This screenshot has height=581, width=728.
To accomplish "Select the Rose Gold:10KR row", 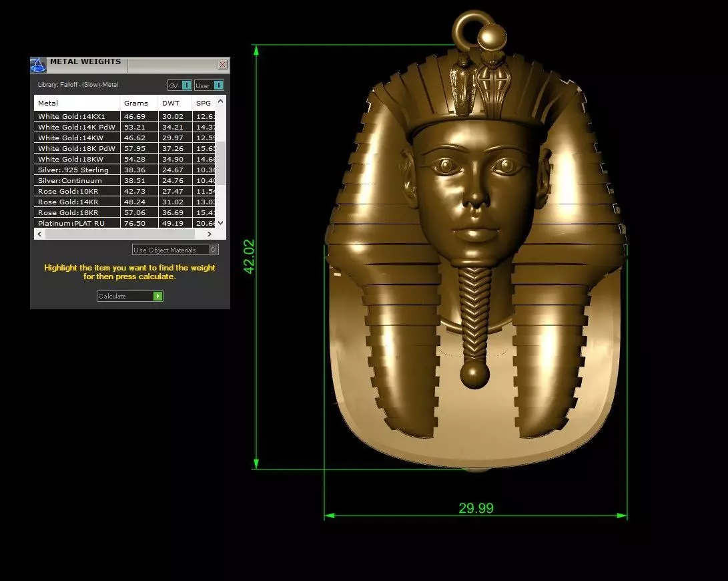I will coord(125,191).
